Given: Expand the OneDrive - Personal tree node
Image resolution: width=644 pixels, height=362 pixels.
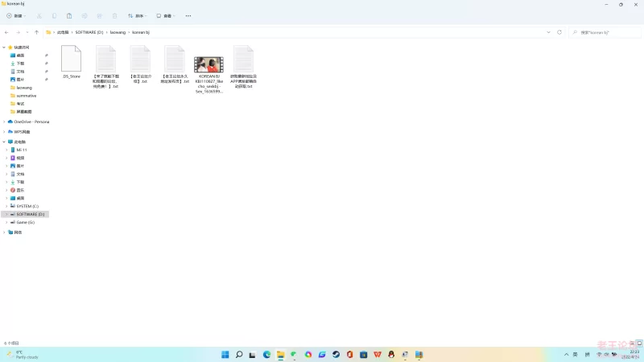Looking at the screenshot, I should point(4,121).
